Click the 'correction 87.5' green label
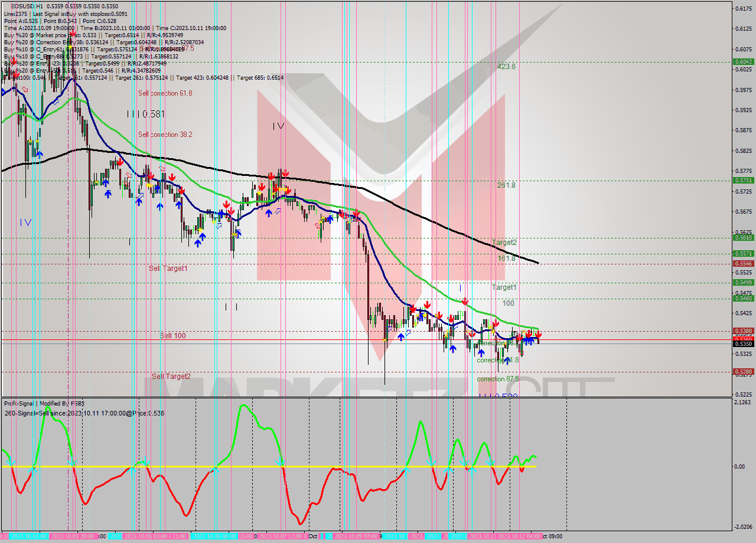Screen dimensions: 756x543 pyautogui.click(x=498, y=379)
